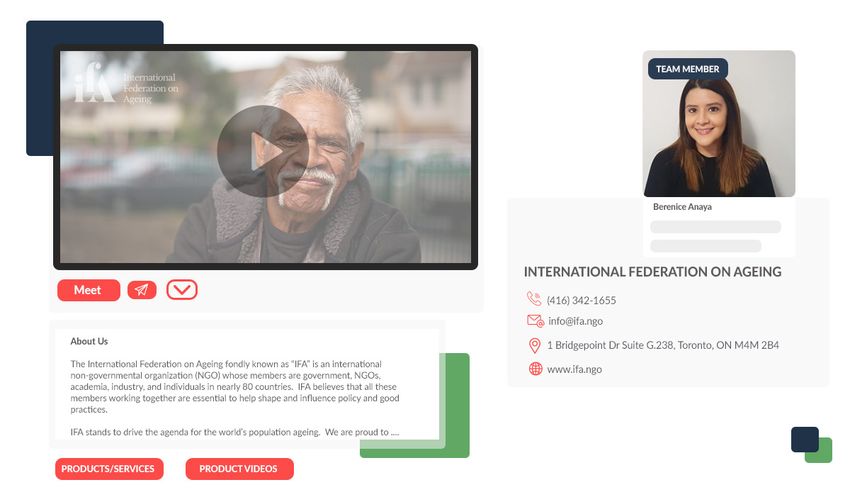The image size is (850, 497).
Task: Expand the red chevron dropdown button
Action: tap(182, 289)
